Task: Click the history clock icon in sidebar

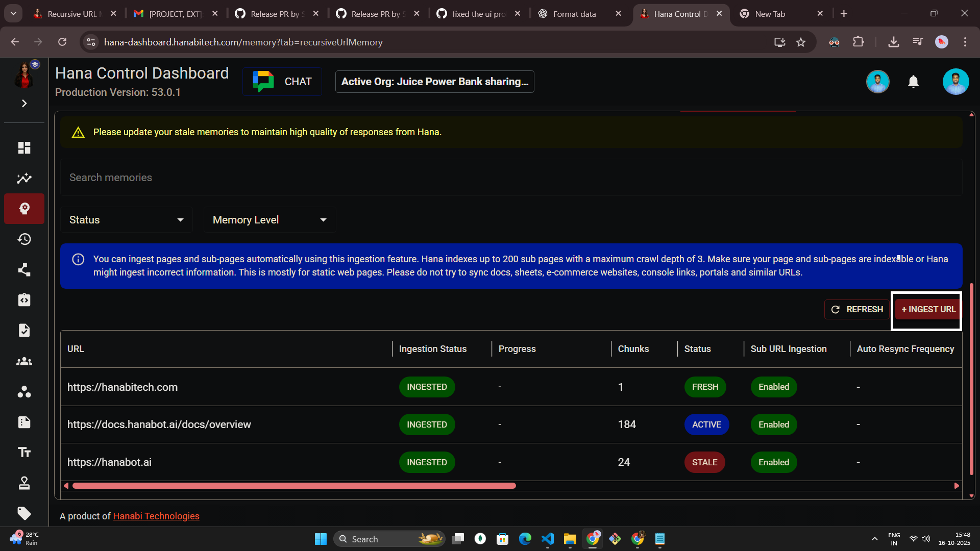Action: tap(24, 239)
